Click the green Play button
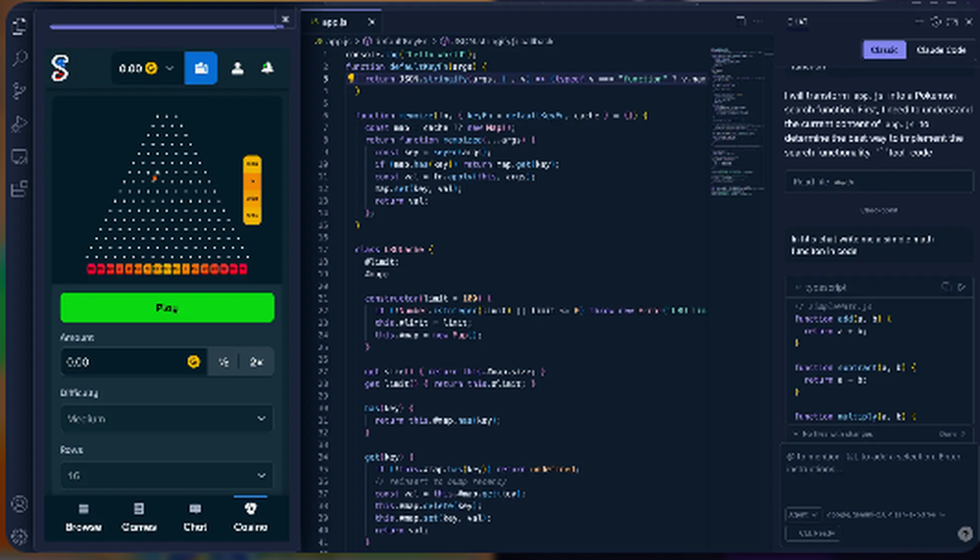Screen dimensions: 980x560 pos(167,308)
